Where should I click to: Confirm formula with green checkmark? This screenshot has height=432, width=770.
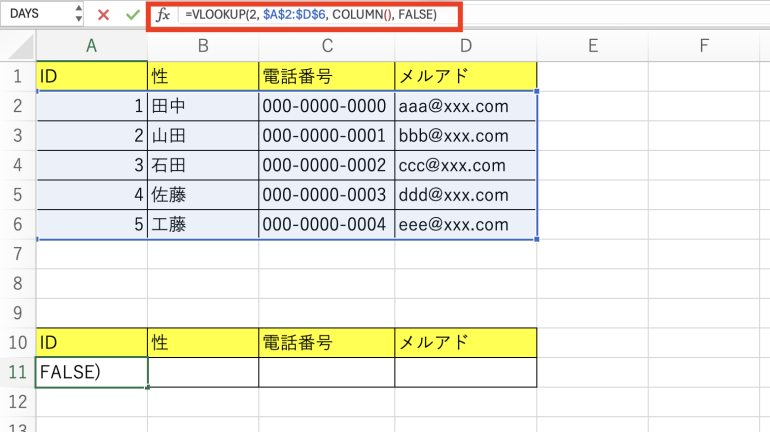(x=133, y=15)
